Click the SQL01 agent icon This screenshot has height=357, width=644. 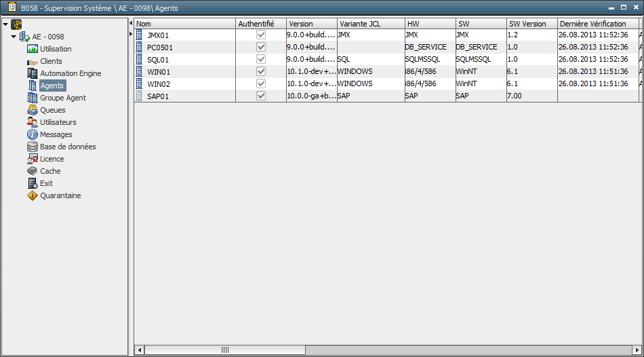(138, 60)
